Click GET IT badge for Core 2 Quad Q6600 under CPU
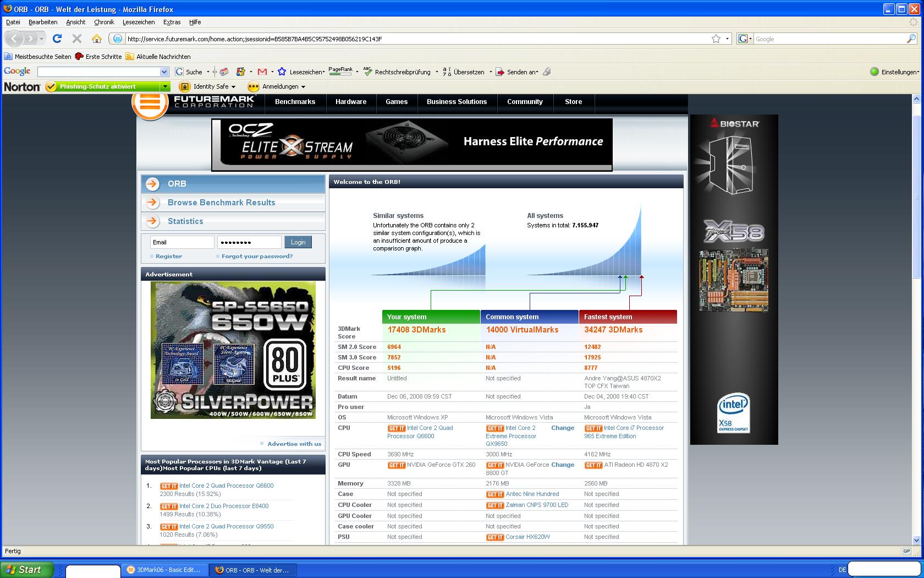Viewport: 924px width, 578px height. click(x=396, y=428)
